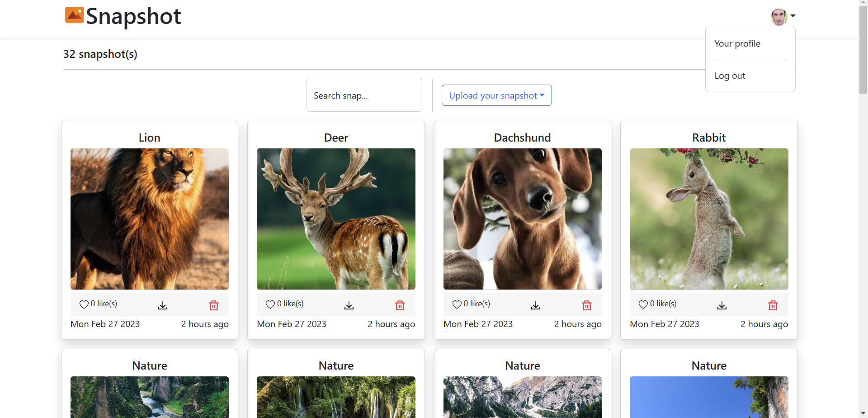Like the Rabbit snapshot
The image size is (868, 418).
click(x=643, y=304)
